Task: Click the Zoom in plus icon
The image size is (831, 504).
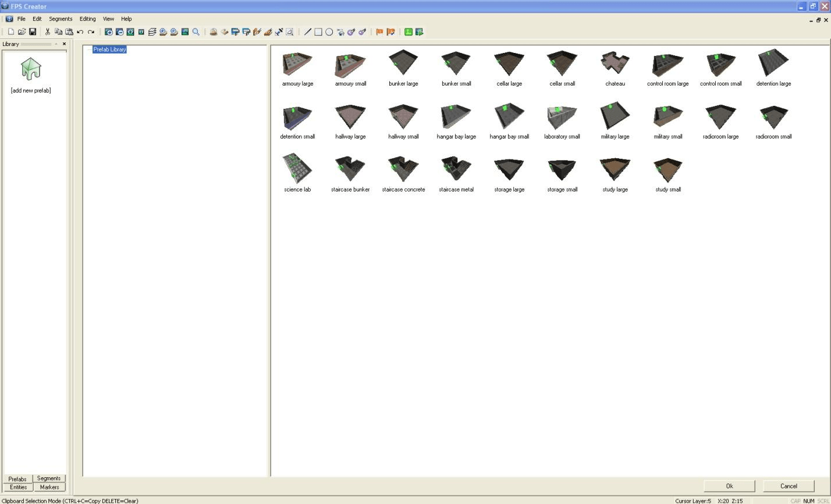Action: (108, 32)
